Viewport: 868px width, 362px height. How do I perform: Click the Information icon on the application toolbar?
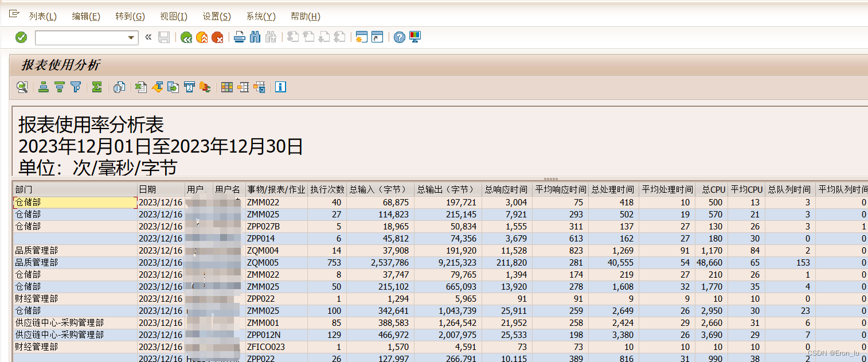coord(280,87)
